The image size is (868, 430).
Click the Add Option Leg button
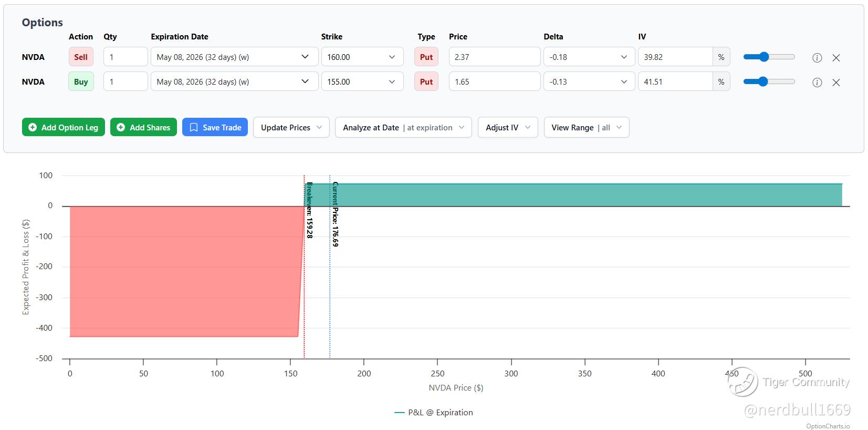[64, 127]
